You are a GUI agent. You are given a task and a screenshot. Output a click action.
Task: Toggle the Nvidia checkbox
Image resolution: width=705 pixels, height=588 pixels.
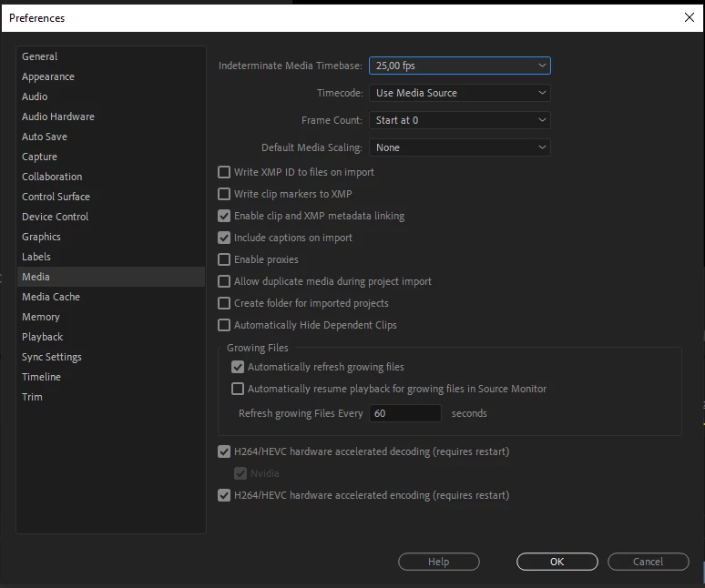click(240, 473)
